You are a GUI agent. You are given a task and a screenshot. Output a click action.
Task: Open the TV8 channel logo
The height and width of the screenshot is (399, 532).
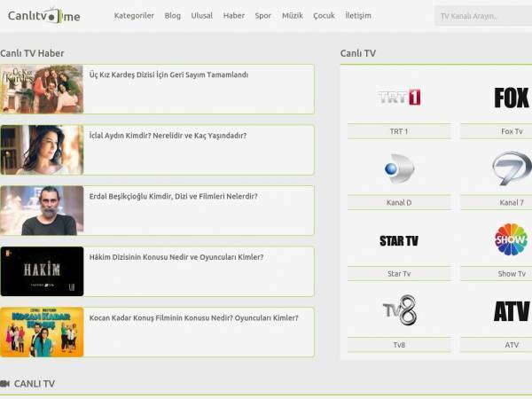[399, 310]
